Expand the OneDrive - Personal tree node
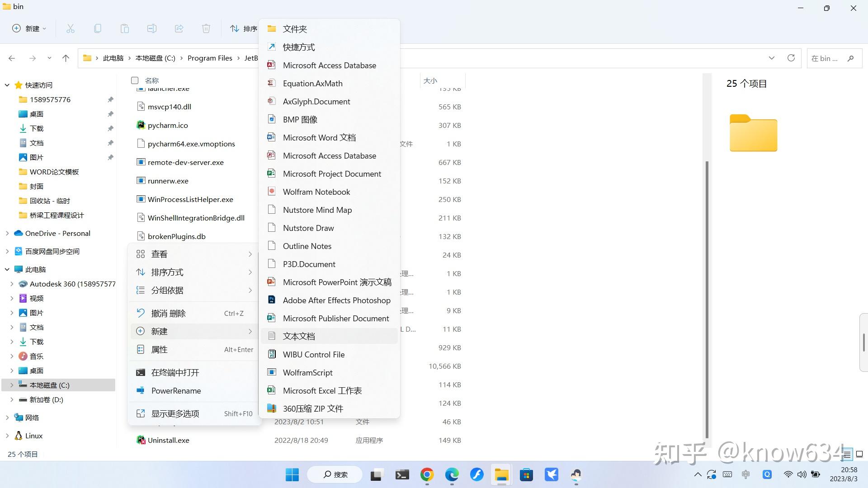Viewport: 868px width, 488px height. pos(7,233)
